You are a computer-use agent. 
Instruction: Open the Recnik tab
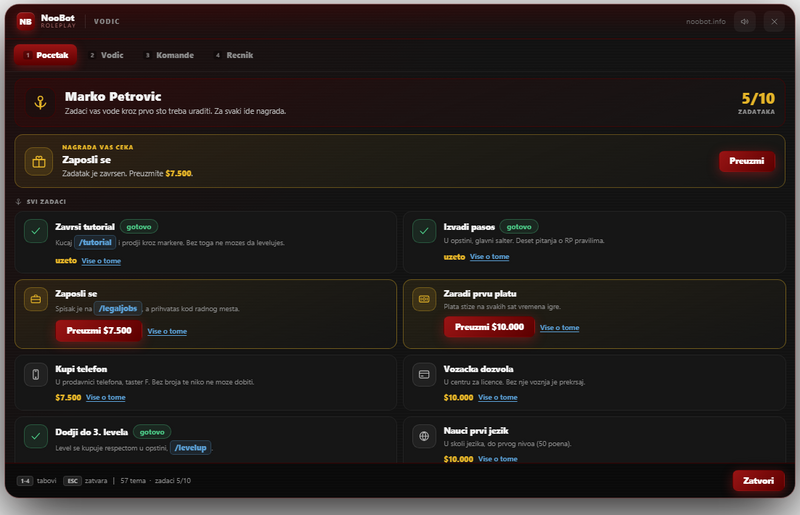pyautogui.click(x=234, y=55)
